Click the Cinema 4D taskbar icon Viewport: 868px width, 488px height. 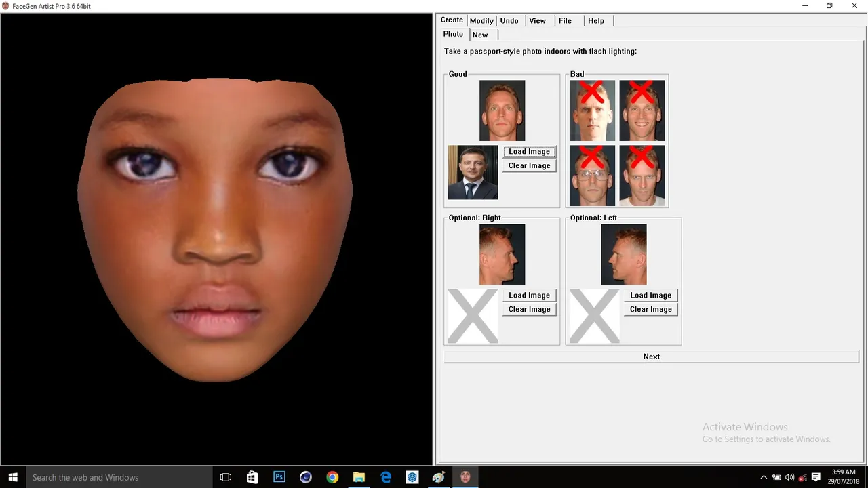305,477
